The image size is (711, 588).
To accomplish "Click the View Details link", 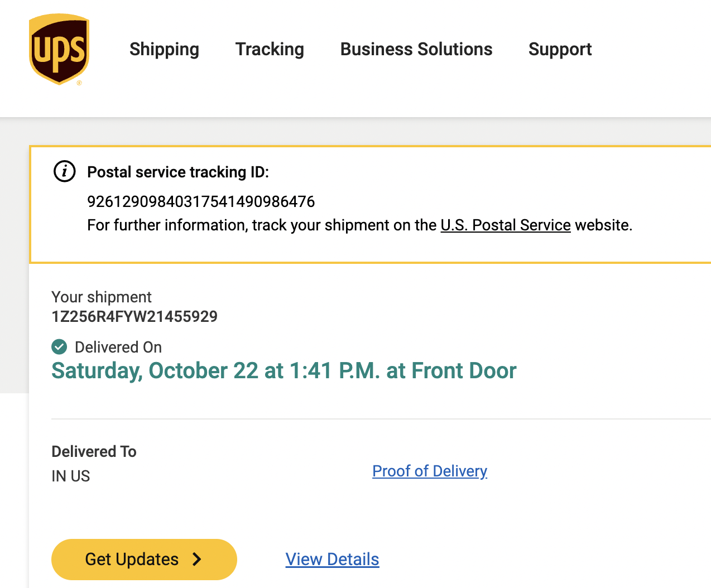I will click(x=332, y=559).
